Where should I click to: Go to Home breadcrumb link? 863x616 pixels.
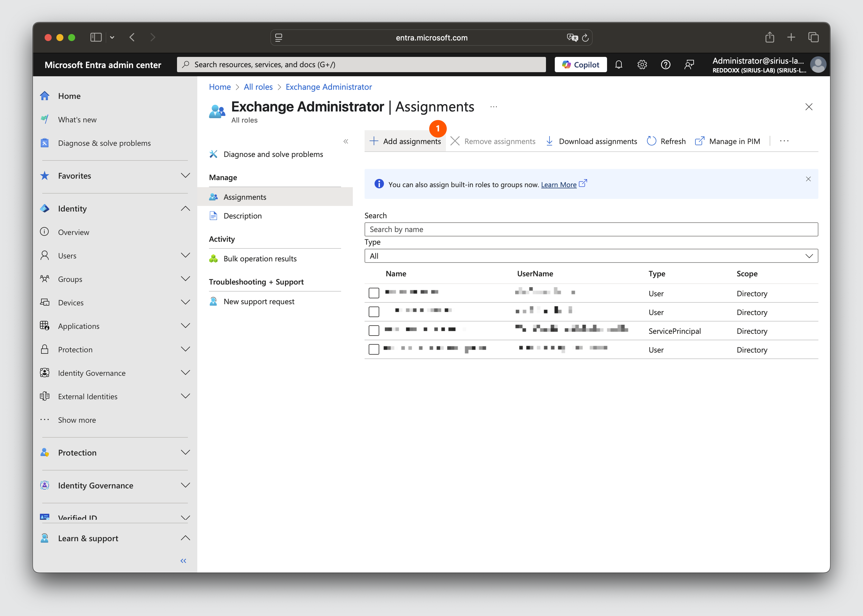pyautogui.click(x=220, y=87)
